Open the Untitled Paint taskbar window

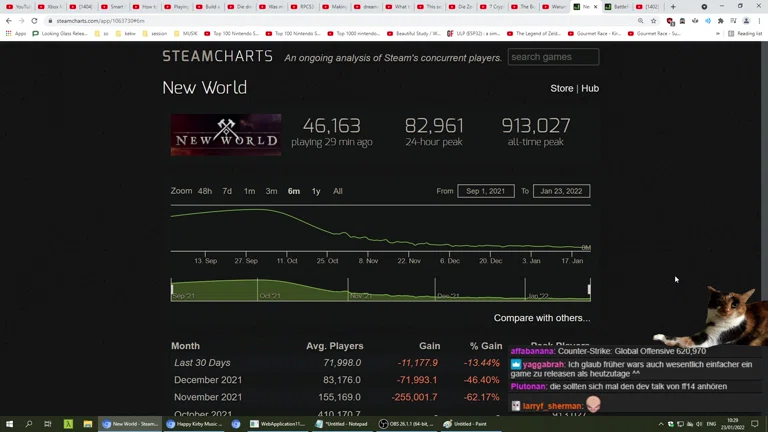pos(468,424)
